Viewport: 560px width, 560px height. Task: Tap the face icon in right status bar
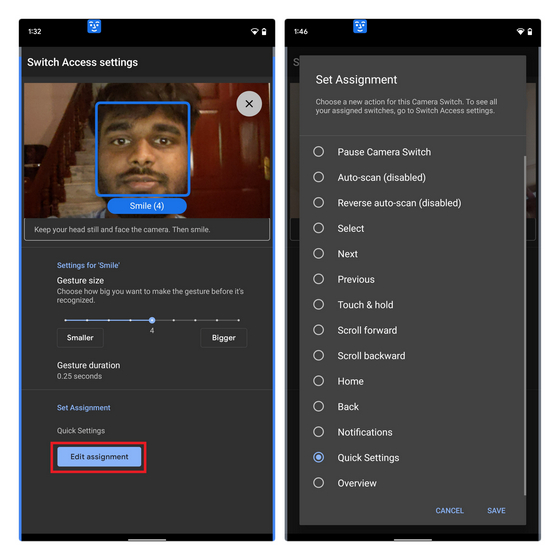360,26
